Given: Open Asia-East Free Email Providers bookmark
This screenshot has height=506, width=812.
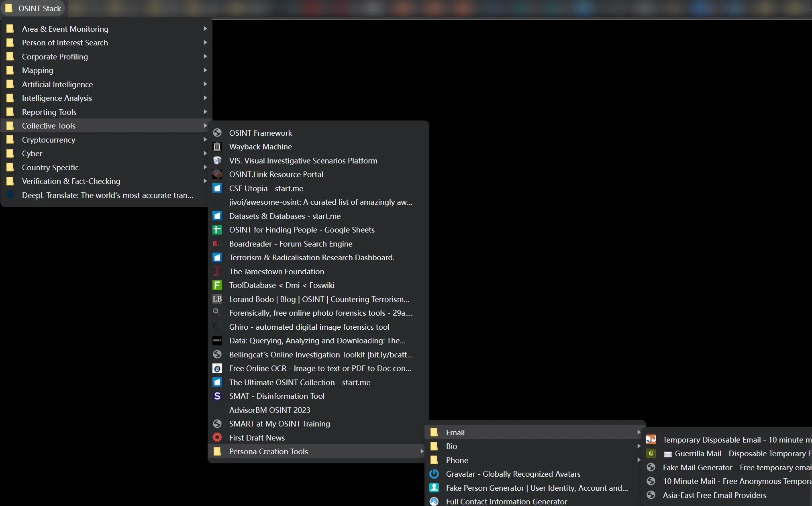Looking at the screenshot, I should [x=728, y=495].
